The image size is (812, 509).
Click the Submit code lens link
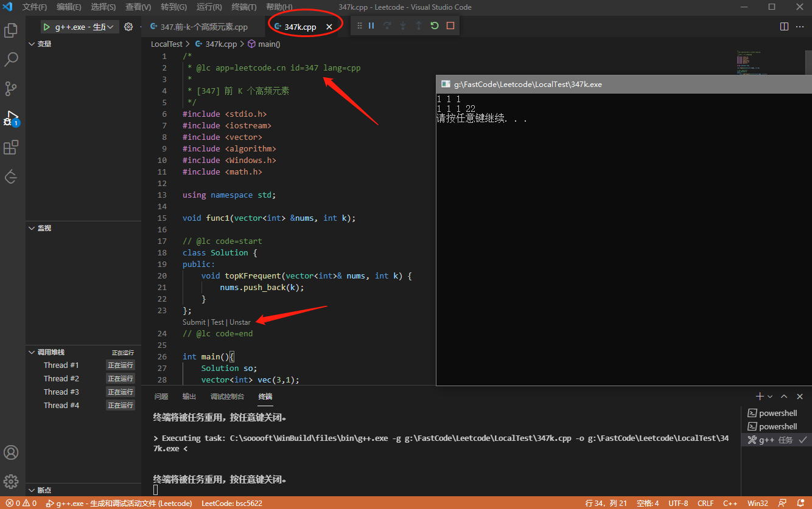point(194,322)
